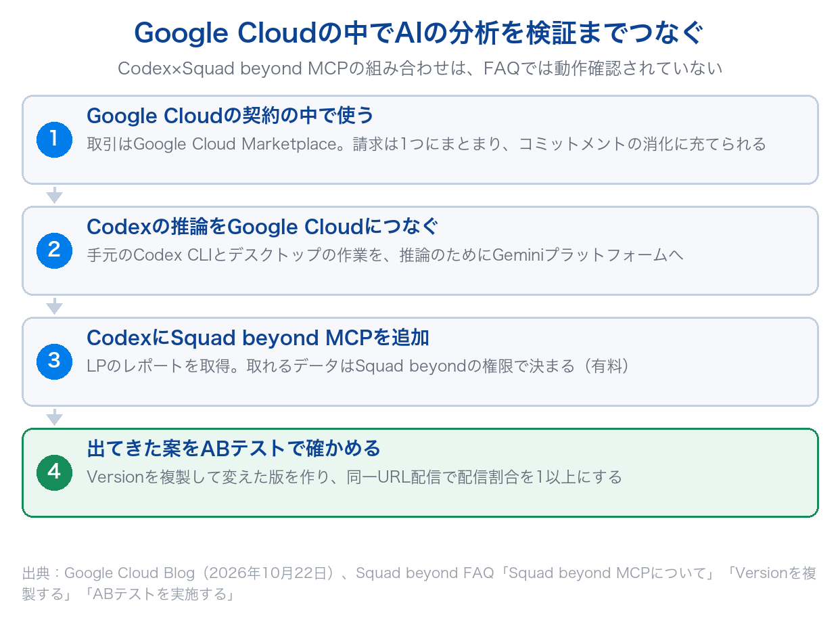
Task: Select the heading 'CodexにSquad beyond MCPを追加'
Action: (x=258, y=338)
